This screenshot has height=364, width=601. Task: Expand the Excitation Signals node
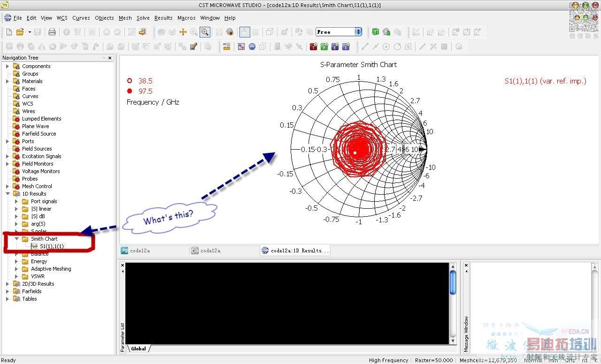tap(8, 156)
